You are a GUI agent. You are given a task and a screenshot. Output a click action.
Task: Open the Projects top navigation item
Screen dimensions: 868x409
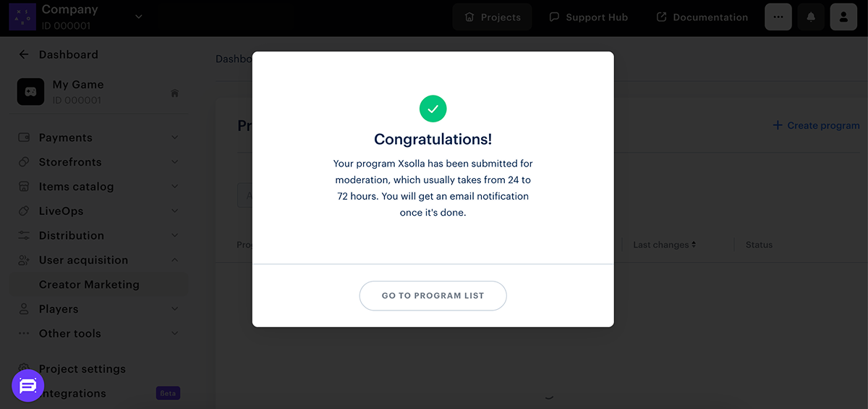(492, 17)
